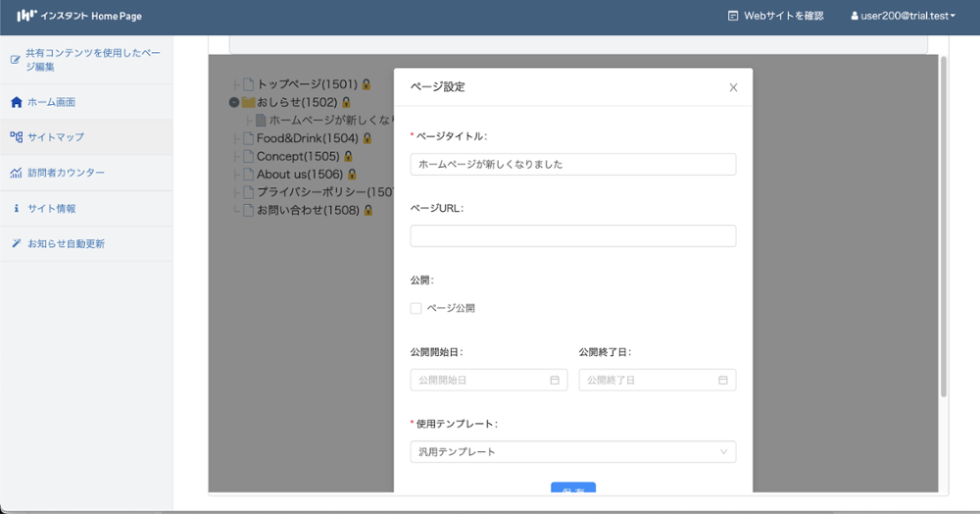Click the インスタント Home Page logo icon

[26, 16]
